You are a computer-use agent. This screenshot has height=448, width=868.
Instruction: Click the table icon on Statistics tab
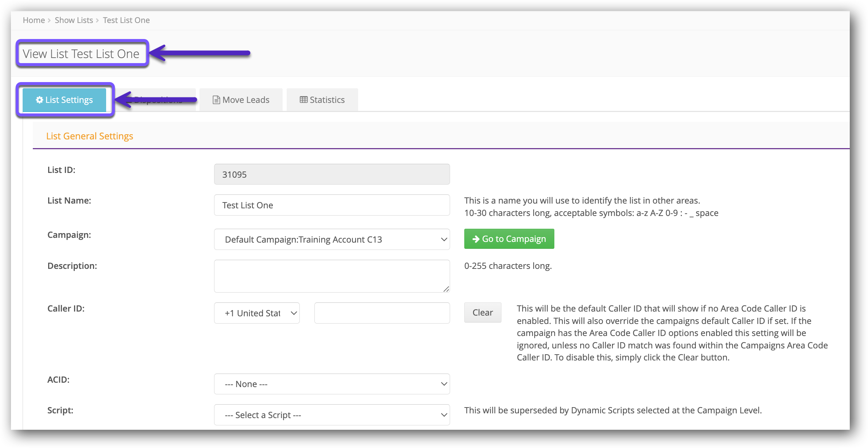(x=303, y=100)
